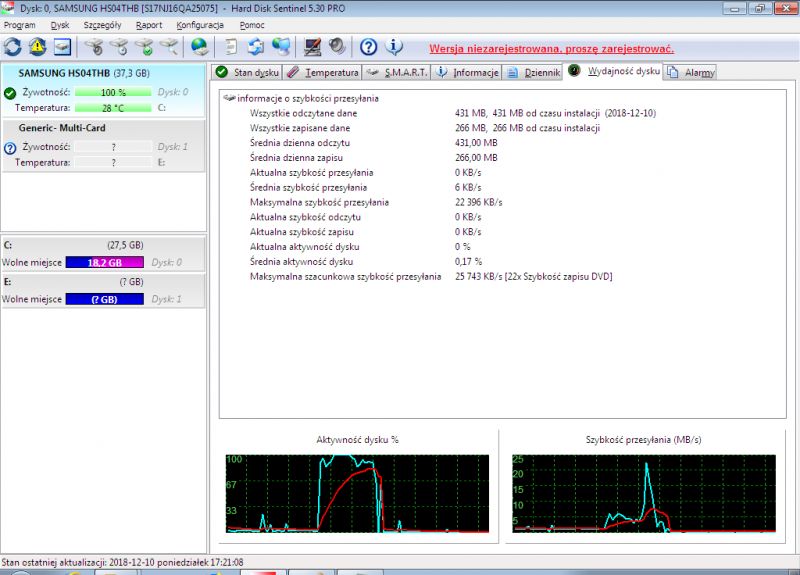The height and width of the screenshot is (575, 800).
Task: Open the configuration monitor-with-pen icon
Action: [312, 47]
